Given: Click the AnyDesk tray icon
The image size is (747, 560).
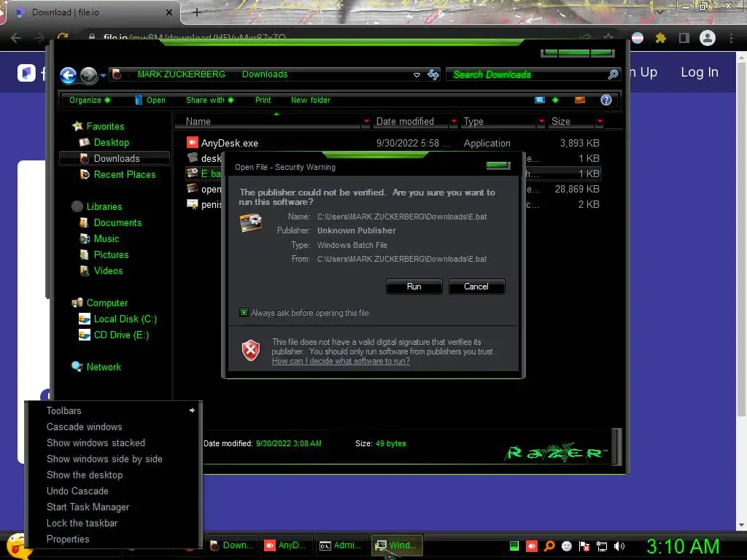Looking at the screenshot, I should (532, 546).
